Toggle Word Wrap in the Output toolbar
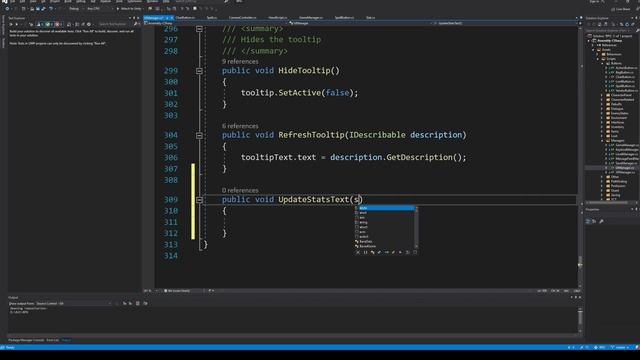The height and width of the screenshot is (360, 640). [145, 304]
